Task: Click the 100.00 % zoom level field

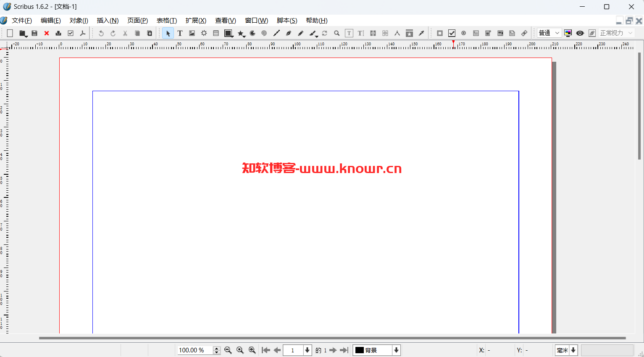Action: (195, 350)
